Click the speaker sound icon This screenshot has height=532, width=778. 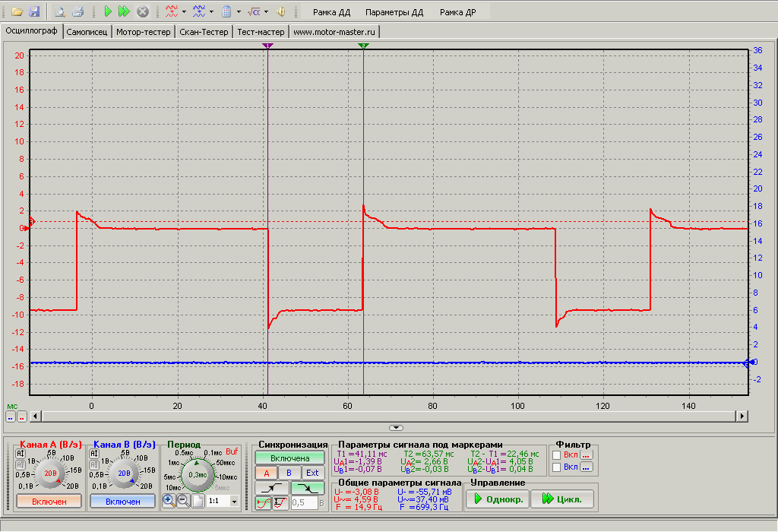click(280, 11)
